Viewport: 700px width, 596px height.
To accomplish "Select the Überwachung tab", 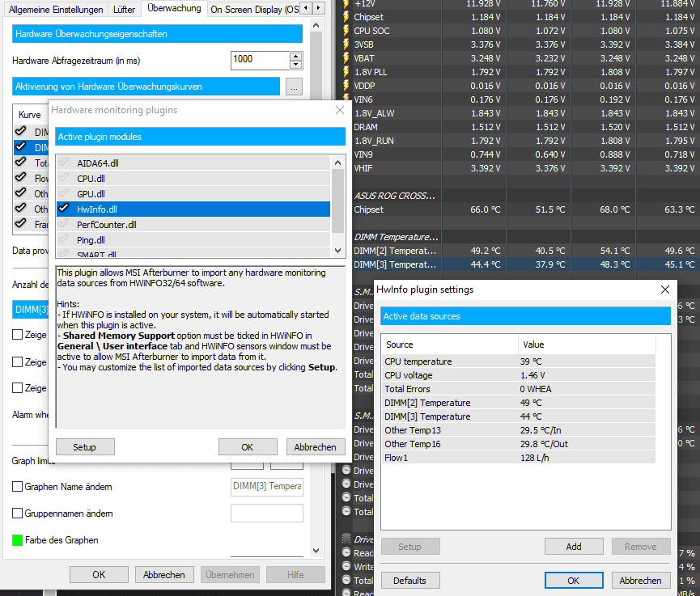I will (x=174, y=8).
